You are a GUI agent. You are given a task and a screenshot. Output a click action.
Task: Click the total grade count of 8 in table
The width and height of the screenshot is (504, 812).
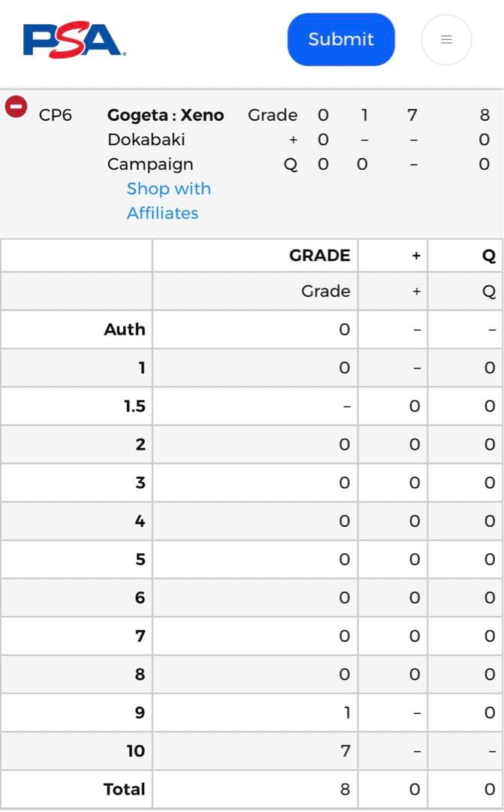click(345, 789)
